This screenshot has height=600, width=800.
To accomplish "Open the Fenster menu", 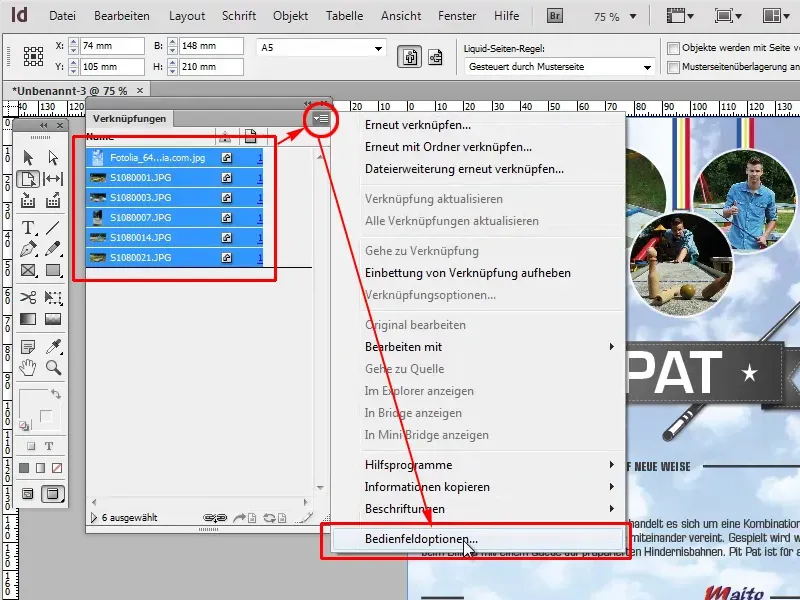I will point(457,15).
